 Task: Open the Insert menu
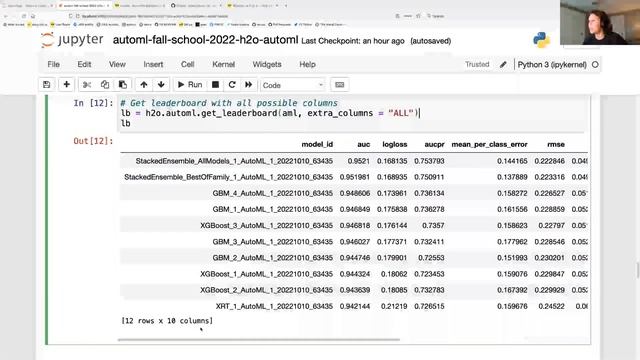153,64
